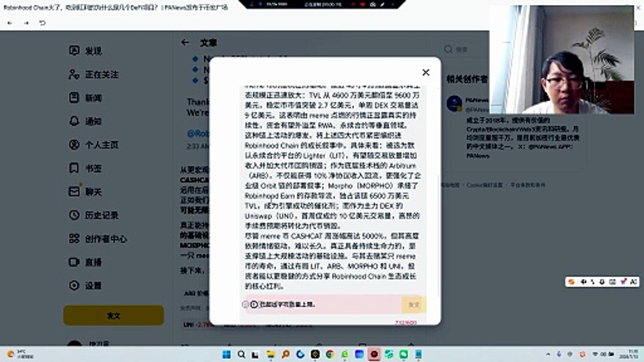Screen dimensions: 644x362
Task: Open 创作者中心 in the left sidebar
Action: coord(97,239)
